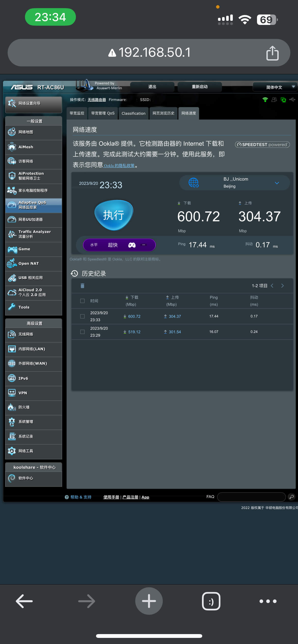Go to next history page arrow

[x=282, y=286]
